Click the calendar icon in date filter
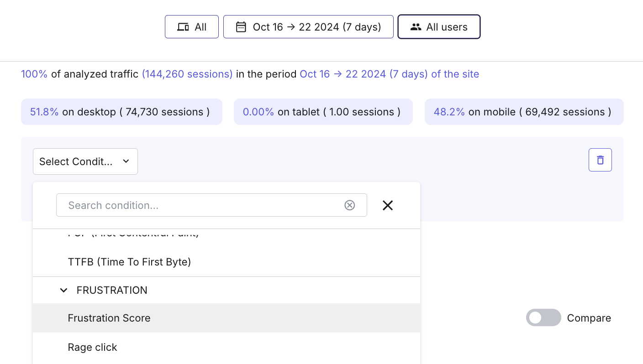643x364 pixels. [x=241, y=27]
